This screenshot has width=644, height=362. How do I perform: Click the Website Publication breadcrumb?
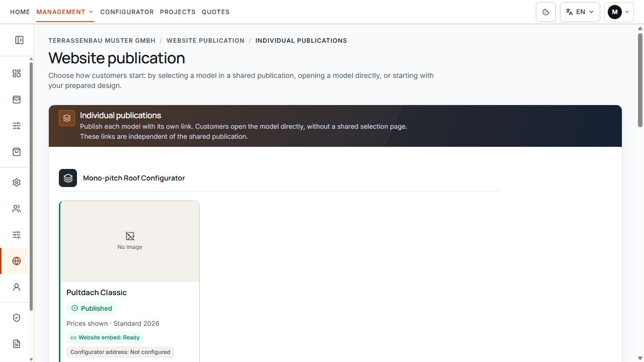(x=205, y=41)
